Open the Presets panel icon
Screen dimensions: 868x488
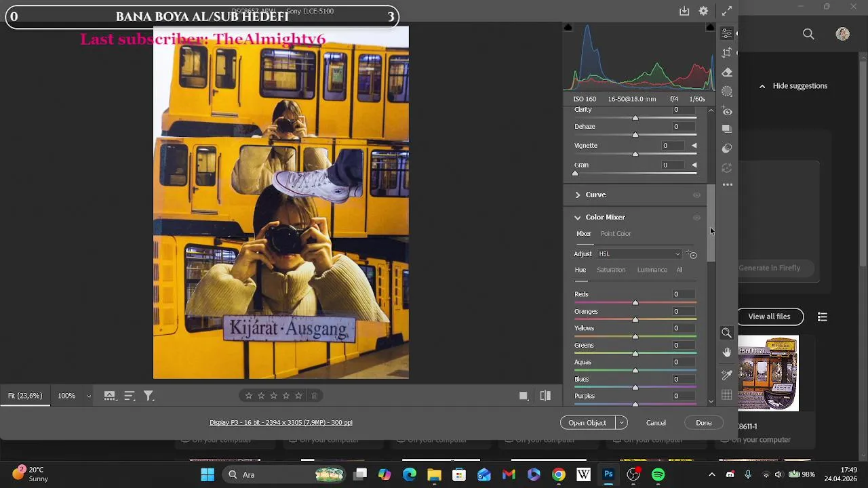click(x=727, y=148)
